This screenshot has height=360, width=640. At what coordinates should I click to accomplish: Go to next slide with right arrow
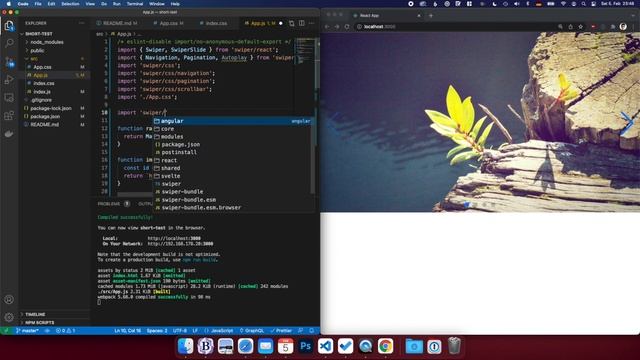[x=626, y=122]
